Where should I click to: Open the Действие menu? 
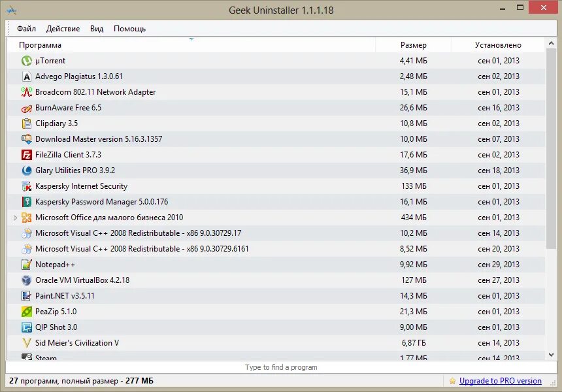63,29
